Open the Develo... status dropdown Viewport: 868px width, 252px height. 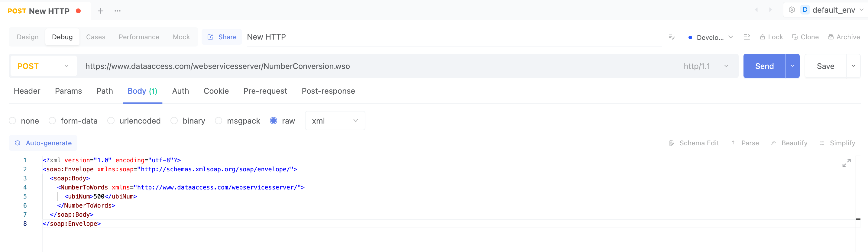pyautogui.click(x=711, y=37)
